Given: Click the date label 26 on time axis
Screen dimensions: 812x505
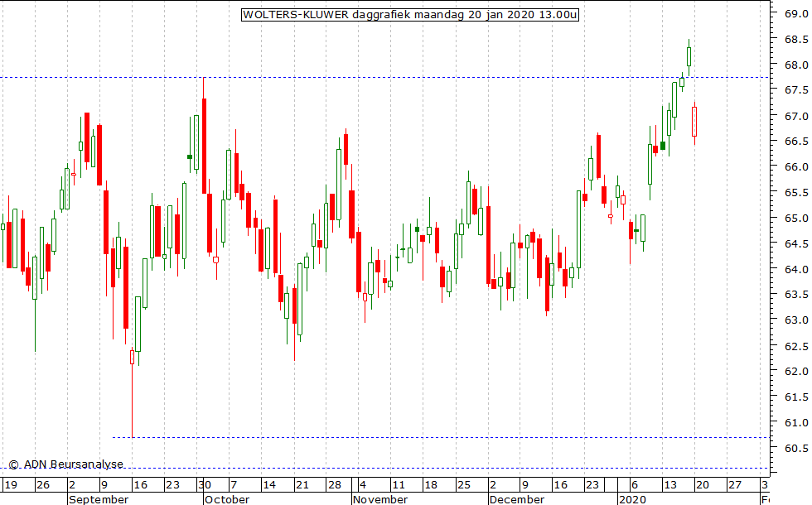Looking at the screenshot, I should click(x=43, y=485).
